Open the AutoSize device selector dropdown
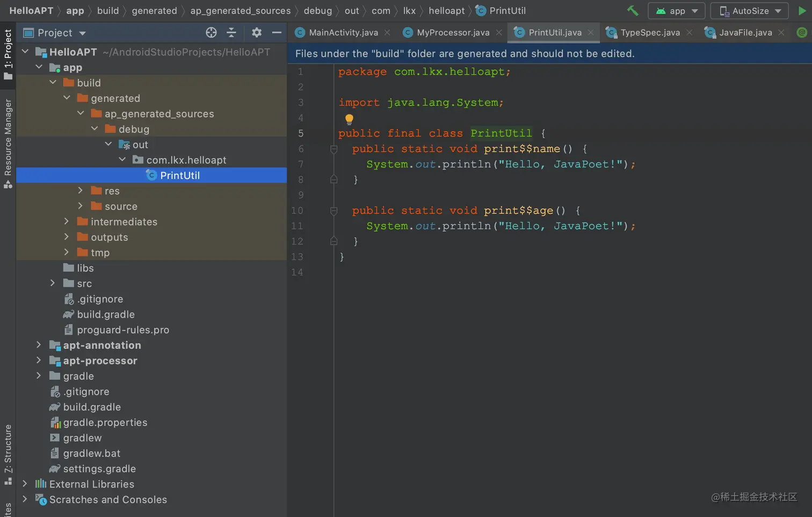812x517 pixels. pyautogui.click(x=749, y=11)
